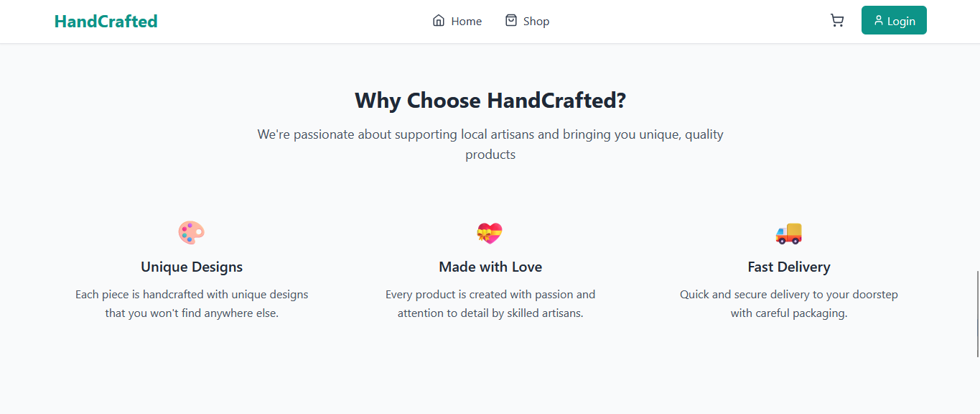Select the Made with Love feature title

(x=490, y=266)
